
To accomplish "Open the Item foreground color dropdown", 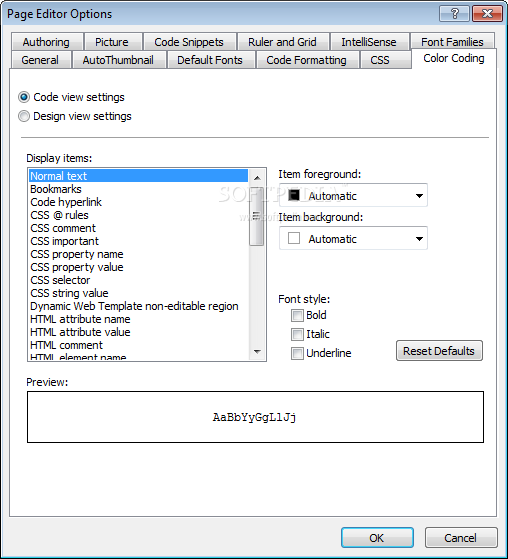I will tap(353, 195).
